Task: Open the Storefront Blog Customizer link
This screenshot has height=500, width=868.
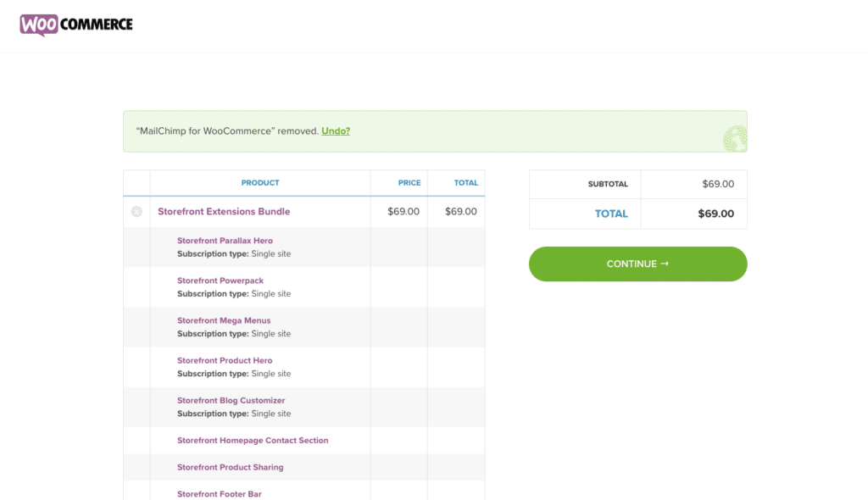Action: point(231,400)
